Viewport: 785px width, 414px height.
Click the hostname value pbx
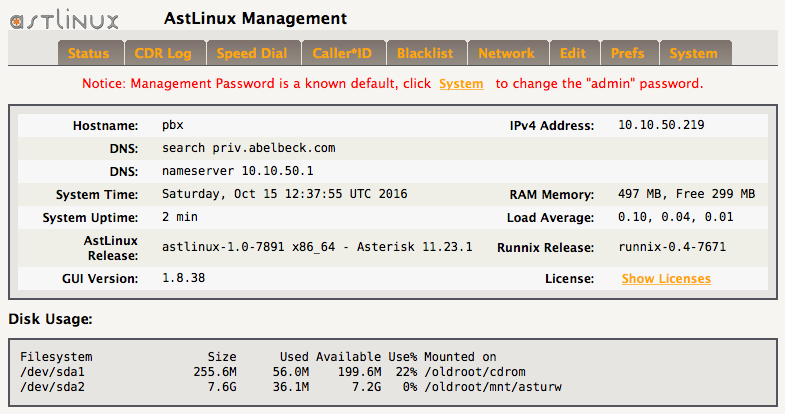(173, 125)
